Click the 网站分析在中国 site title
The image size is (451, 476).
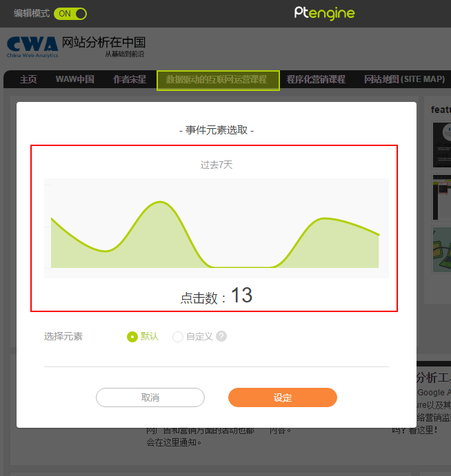(103, 43)
